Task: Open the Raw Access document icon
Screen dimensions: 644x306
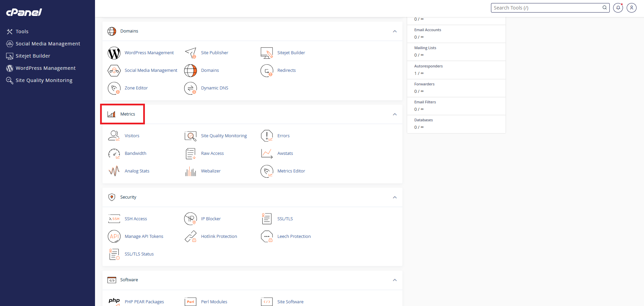Action: point(191,154)
